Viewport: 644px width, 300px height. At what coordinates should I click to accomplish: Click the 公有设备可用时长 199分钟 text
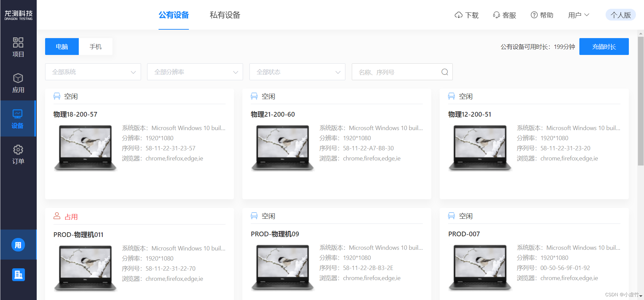click(x=538, y=47)
